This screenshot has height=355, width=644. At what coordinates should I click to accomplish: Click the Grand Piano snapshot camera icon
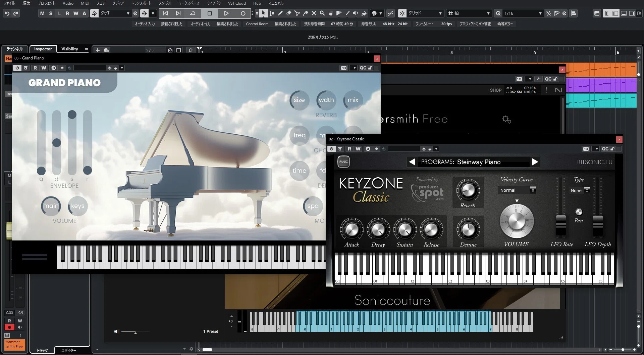tap(344, 68)
